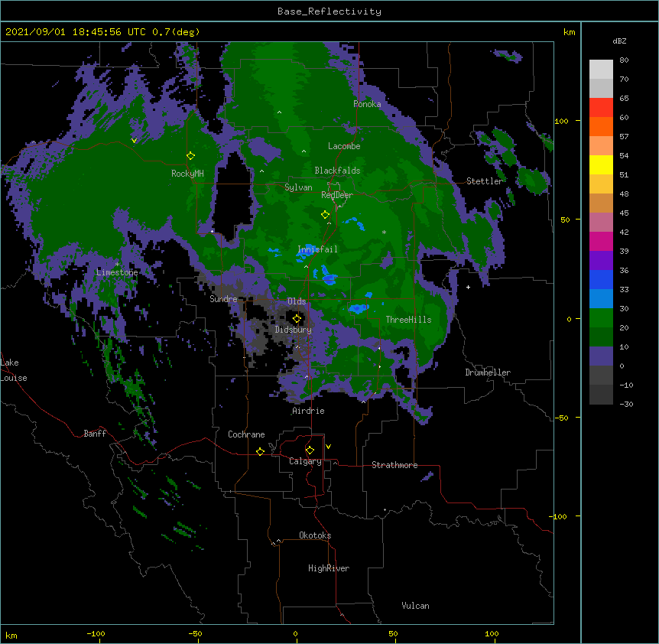Screen dimensions: 659x644
Task: Click the Innisfail city label
Action: 318,249
